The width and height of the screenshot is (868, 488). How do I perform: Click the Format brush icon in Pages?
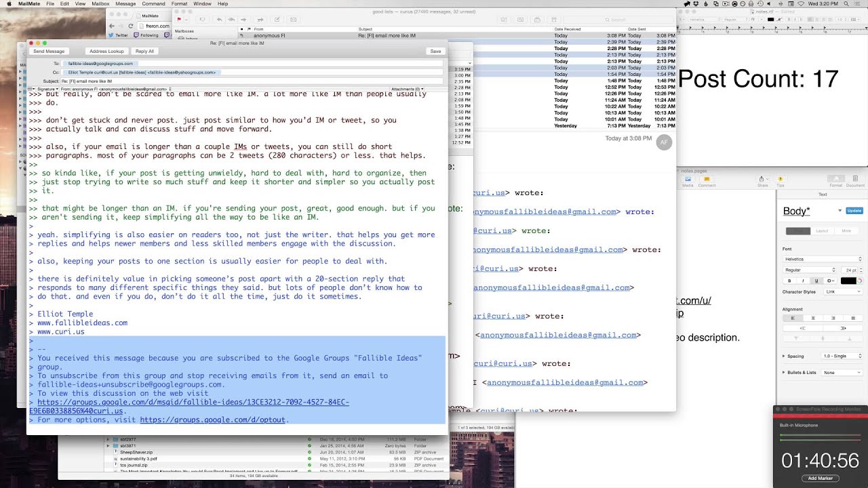pos(836,180)
